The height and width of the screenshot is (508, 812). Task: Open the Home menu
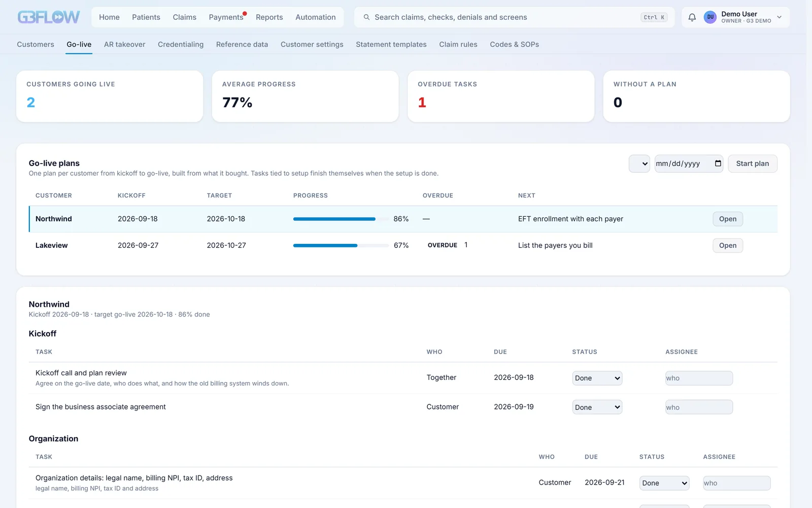coord(109,17)
